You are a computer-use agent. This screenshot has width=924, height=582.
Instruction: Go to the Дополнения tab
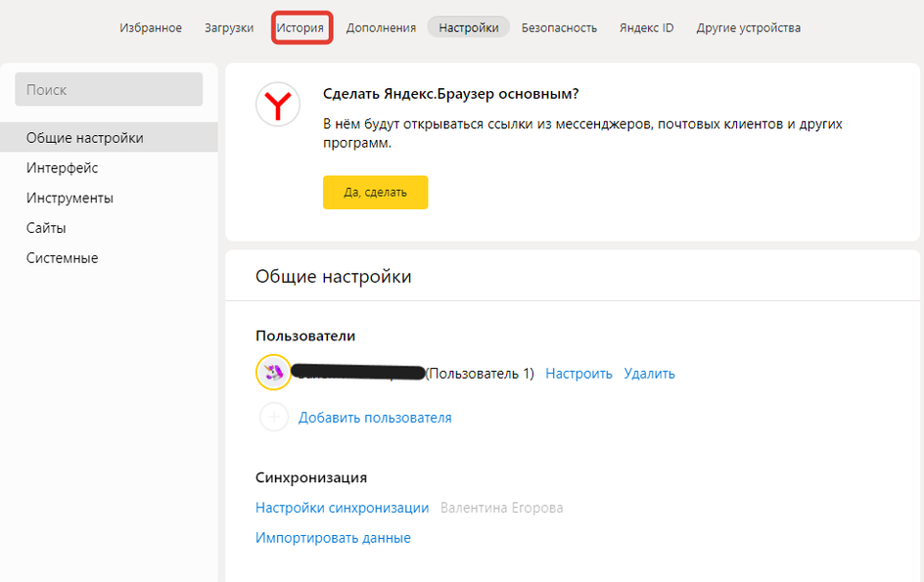pos(381,27)
